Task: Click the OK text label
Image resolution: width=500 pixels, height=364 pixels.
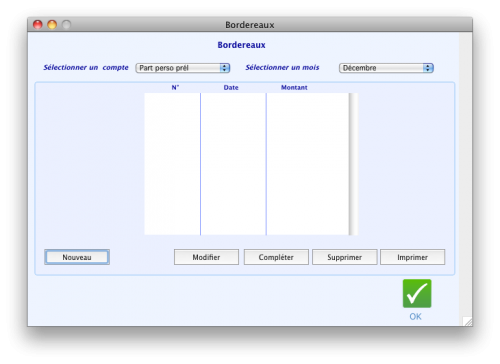Action: pyautogui.click(x=415, y=316)
